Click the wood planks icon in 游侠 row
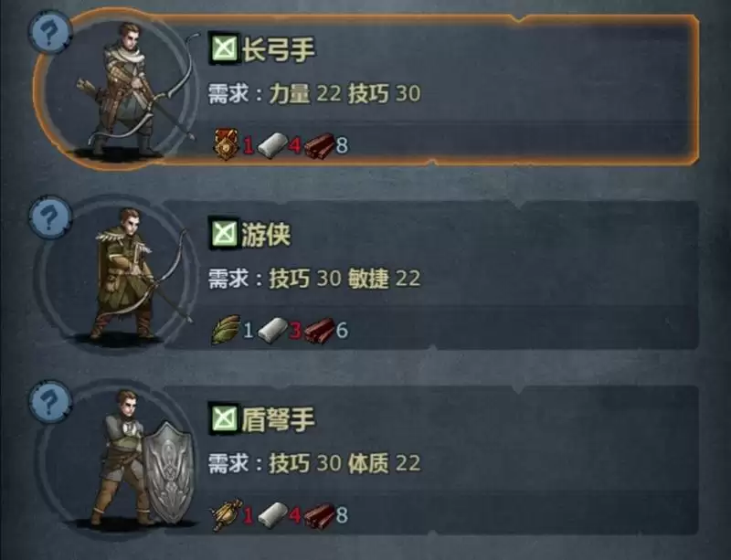The height and width of the screenshot is (560, 731). [320, 330]
